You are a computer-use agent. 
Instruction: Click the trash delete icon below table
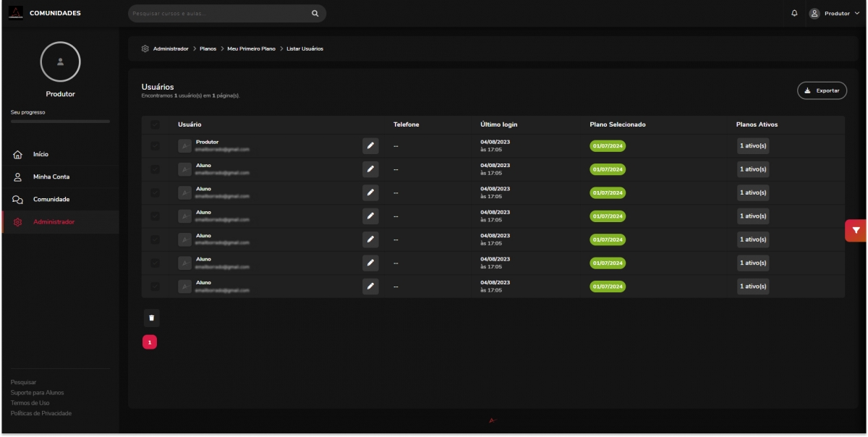pos(151,318)
